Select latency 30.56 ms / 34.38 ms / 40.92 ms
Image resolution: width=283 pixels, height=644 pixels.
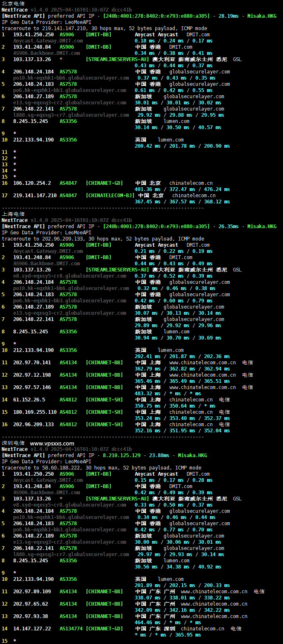point(178,567)
